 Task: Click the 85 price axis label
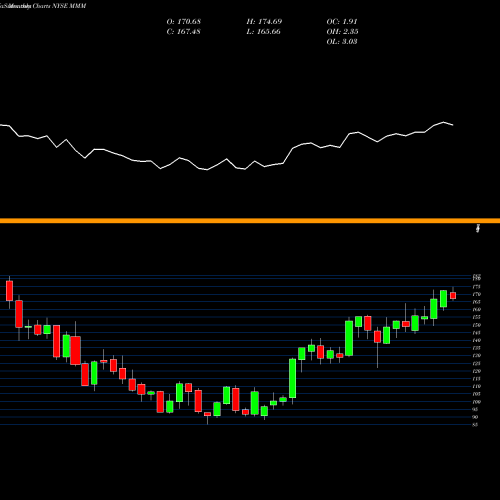click(476, 425)
